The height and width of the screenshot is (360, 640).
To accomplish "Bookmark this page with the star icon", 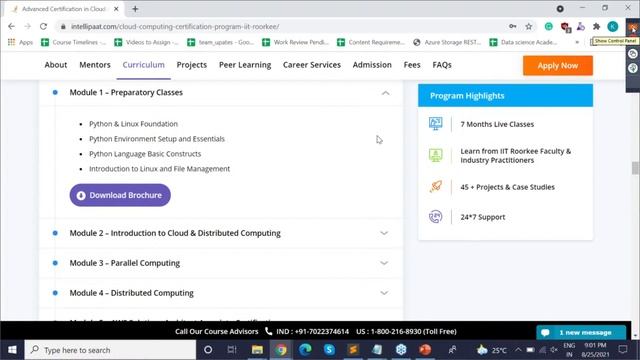I will point(529,27).
